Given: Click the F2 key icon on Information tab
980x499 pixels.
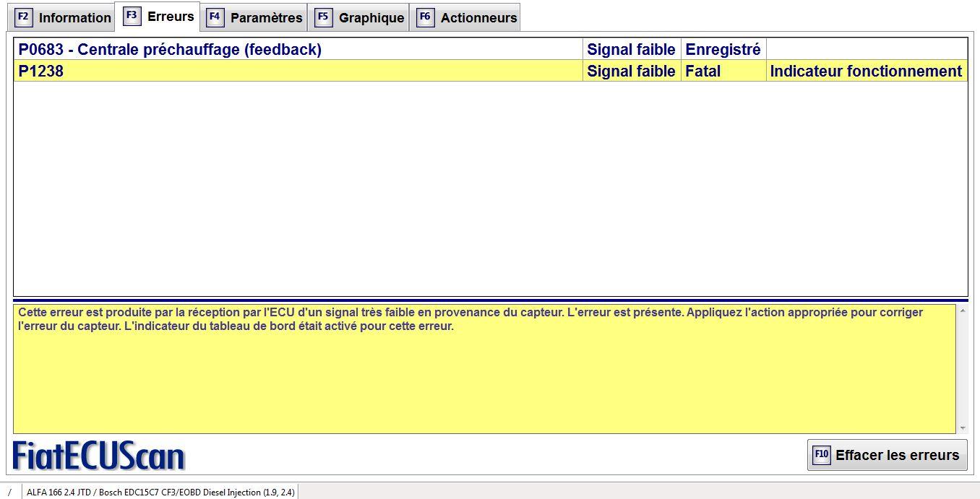Looking at the screenshot, I should pyautogui.click(x=23, y=17).
